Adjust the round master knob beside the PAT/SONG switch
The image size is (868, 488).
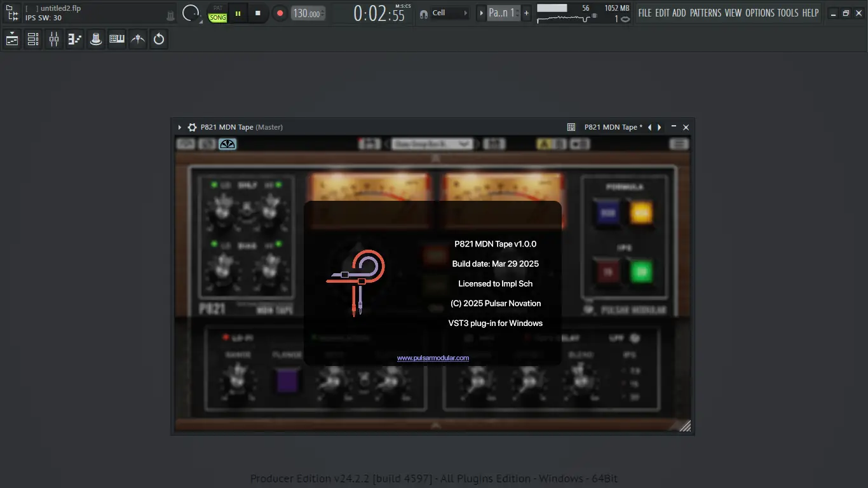191,13
